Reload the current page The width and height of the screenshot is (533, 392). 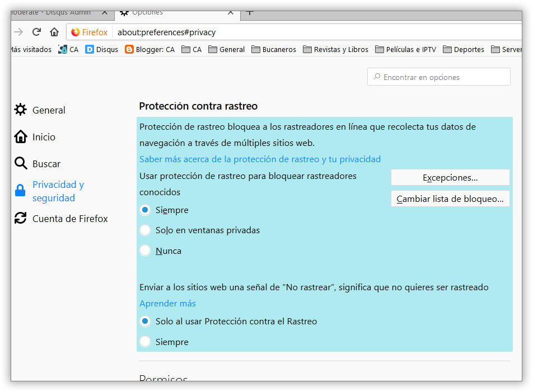pos(36,32)
